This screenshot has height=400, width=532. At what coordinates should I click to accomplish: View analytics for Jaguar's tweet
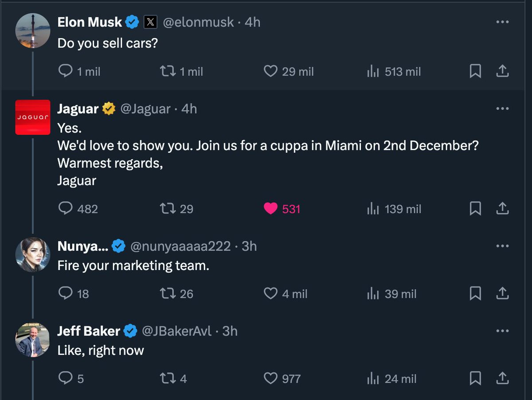[x=372, y=208]
